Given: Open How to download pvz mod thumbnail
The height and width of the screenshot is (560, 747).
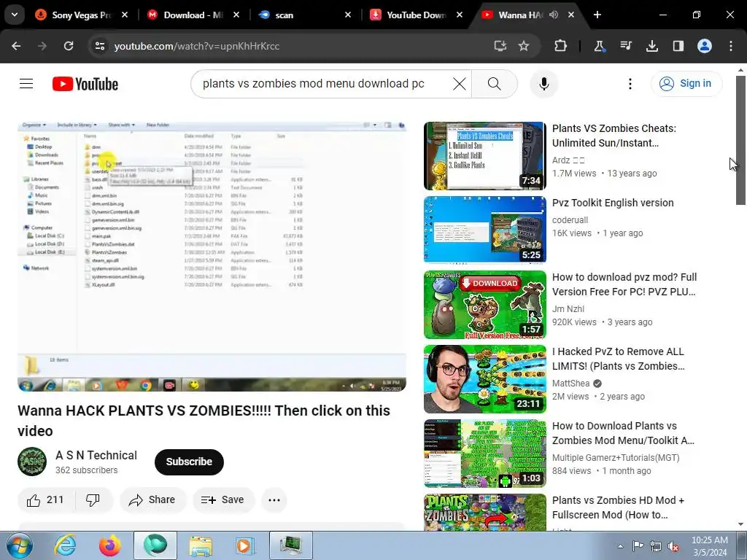Looking at the screenshot, I should pyautogui.click(x=485, y=305).
